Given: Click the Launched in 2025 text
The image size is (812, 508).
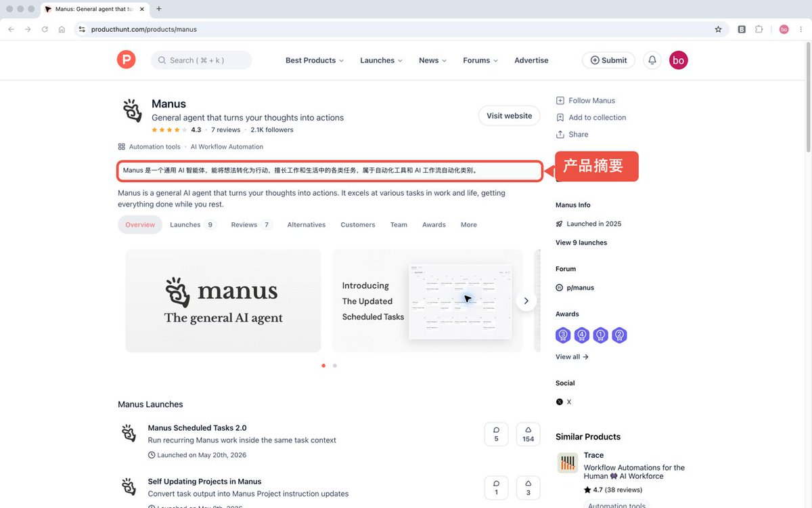Looking at the screenshot, I should pos(594,224).
